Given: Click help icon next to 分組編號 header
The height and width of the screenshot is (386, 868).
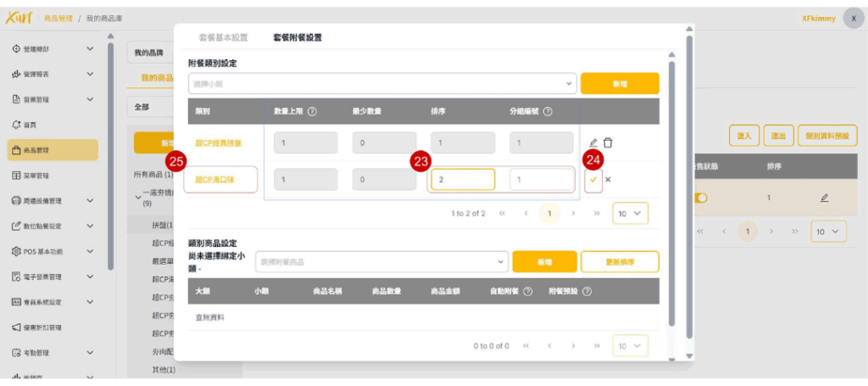Looking at the screenshot, I should coord(548,111).
